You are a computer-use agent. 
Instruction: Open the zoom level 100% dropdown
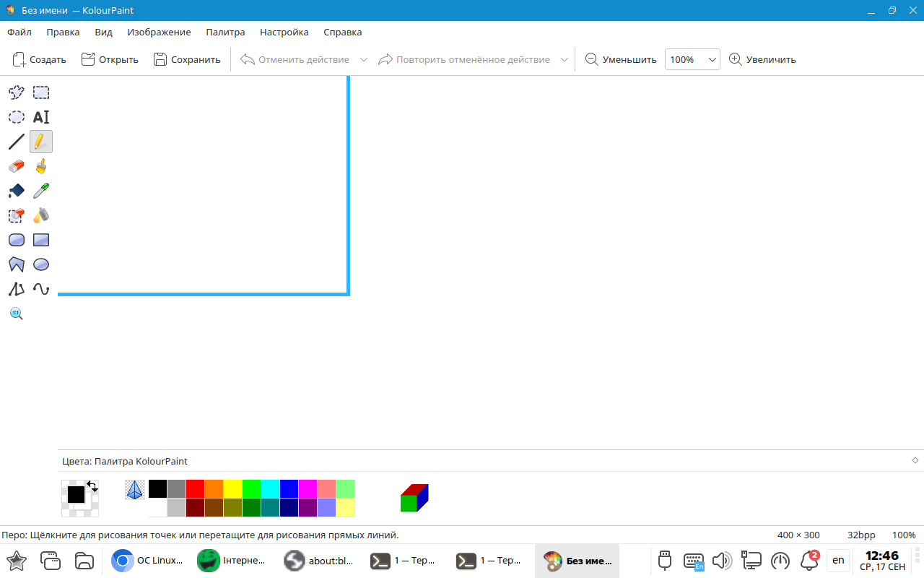pyautogui.click(x=712, y=60)
